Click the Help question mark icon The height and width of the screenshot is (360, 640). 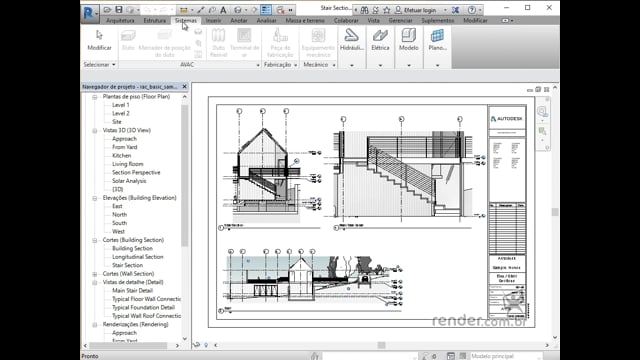coord(472,10)
